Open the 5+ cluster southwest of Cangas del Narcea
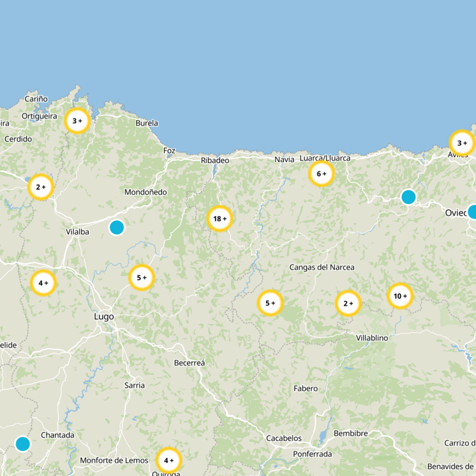The image size is (476, 476). coord(270,303)
